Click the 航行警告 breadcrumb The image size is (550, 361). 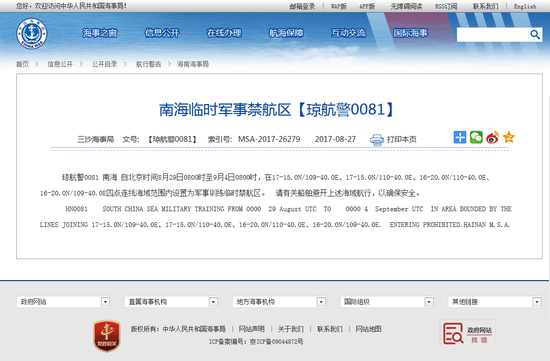[149, 64]
